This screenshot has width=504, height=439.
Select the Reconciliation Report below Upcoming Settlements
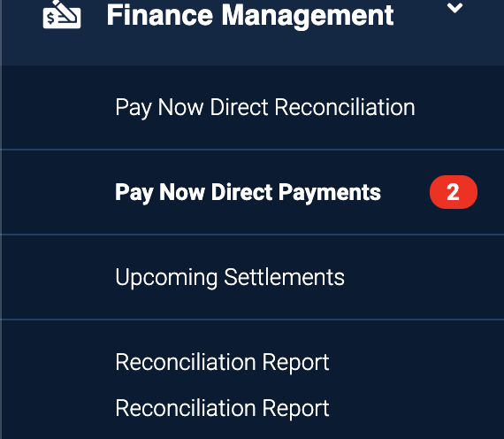pos(222,362)
